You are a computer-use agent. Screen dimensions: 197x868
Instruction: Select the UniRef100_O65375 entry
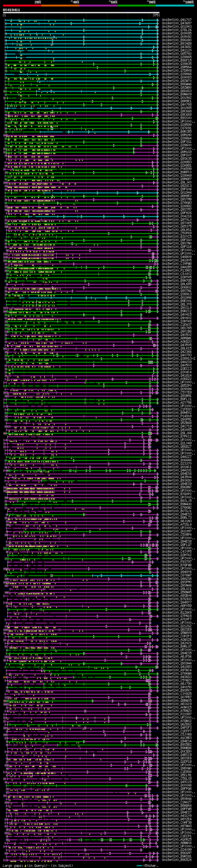click(x=176, y=226)
